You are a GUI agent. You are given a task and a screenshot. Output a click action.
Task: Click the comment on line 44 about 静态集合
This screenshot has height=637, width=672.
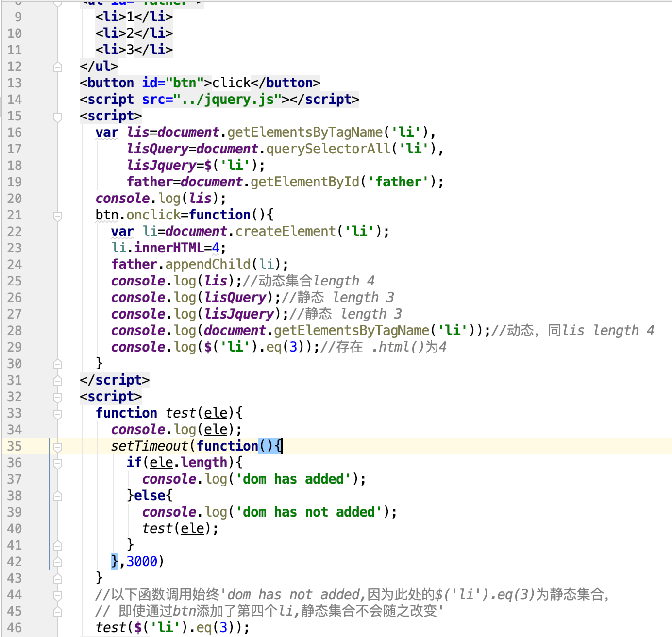coord(353,595)
